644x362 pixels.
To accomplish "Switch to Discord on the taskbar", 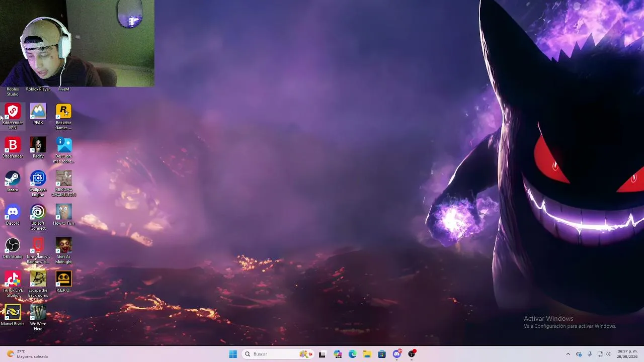I will 397,354.
